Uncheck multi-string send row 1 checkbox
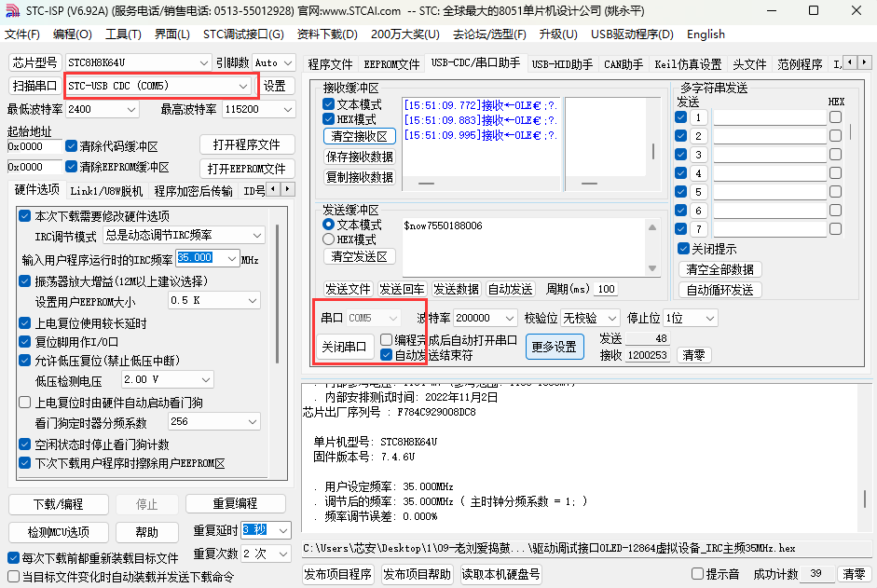 pyautogui.click(x=680, y=117)
